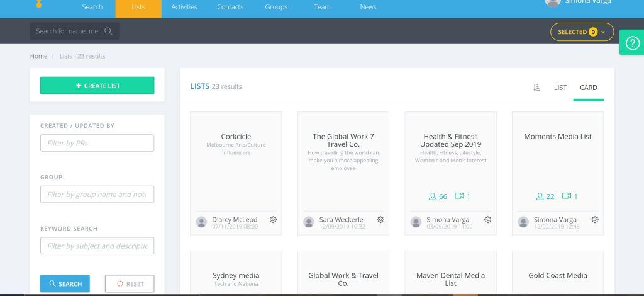Switch to CARD view

588,88
